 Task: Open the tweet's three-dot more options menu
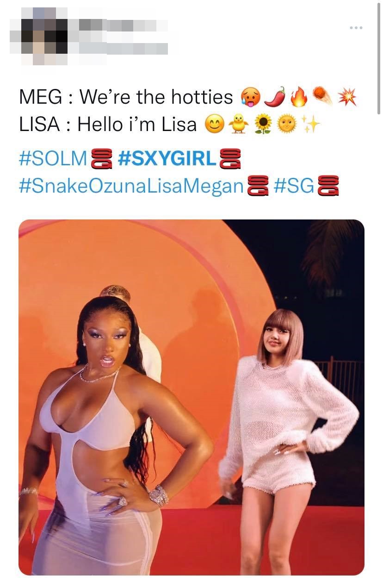coord(356,28)
